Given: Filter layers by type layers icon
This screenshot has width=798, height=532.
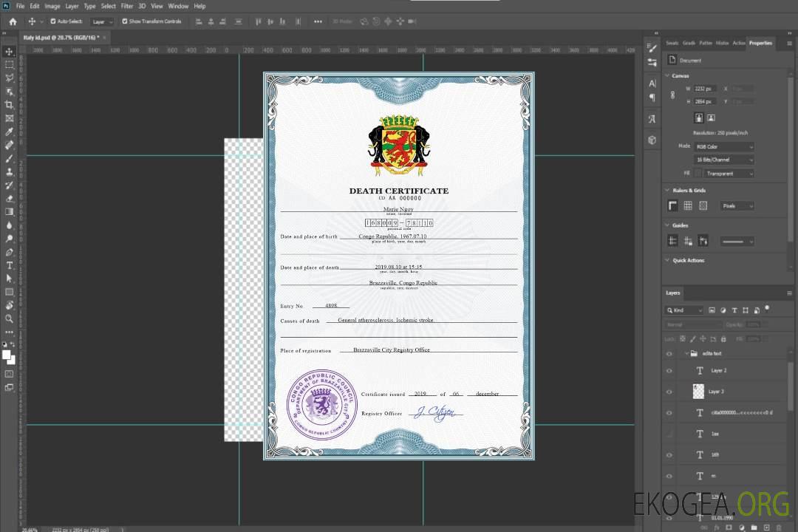Looking at the screenshot, I should (734, 310).
